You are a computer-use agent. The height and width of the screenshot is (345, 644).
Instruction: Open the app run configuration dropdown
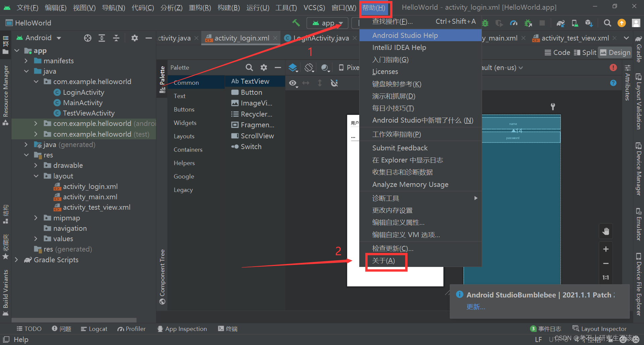coord(327,23)
